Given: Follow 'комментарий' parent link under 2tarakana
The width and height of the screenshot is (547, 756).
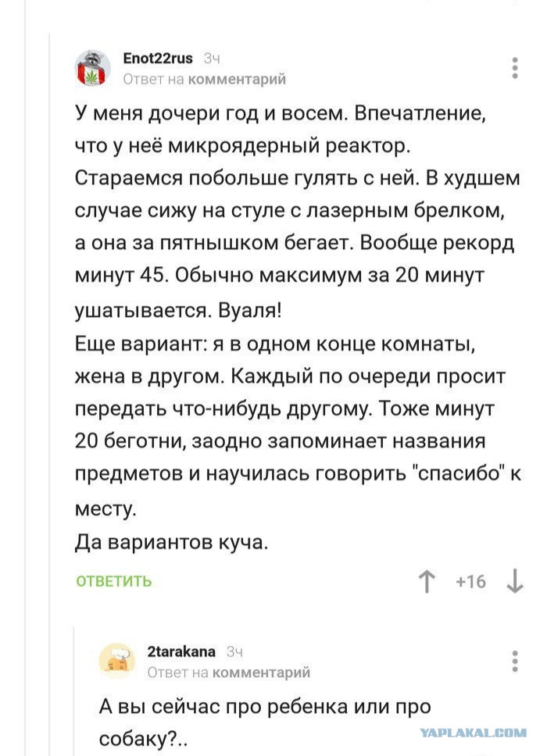Looking at the screenshot, I should (x=261, y=672).
